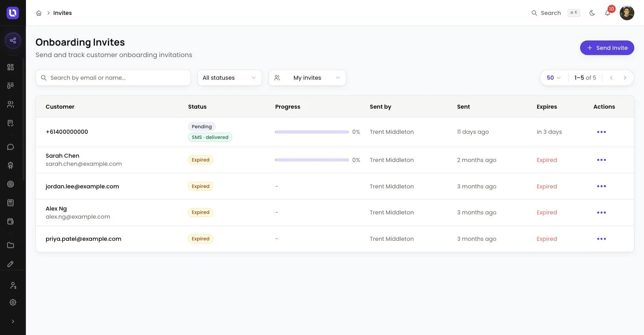Open the My invites filter dropdown
The height and width of the screenshot is (335, 644).
tap(308, 78)
